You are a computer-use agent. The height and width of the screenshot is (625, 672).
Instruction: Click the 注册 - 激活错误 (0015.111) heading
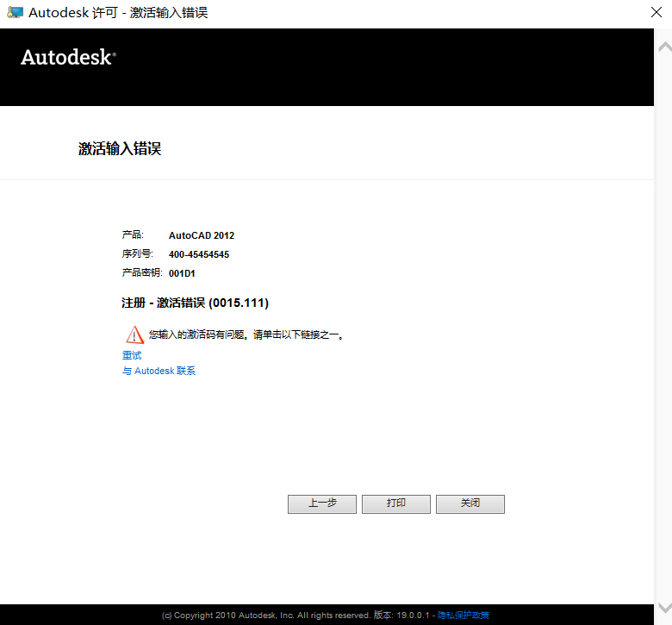[195, 303]
